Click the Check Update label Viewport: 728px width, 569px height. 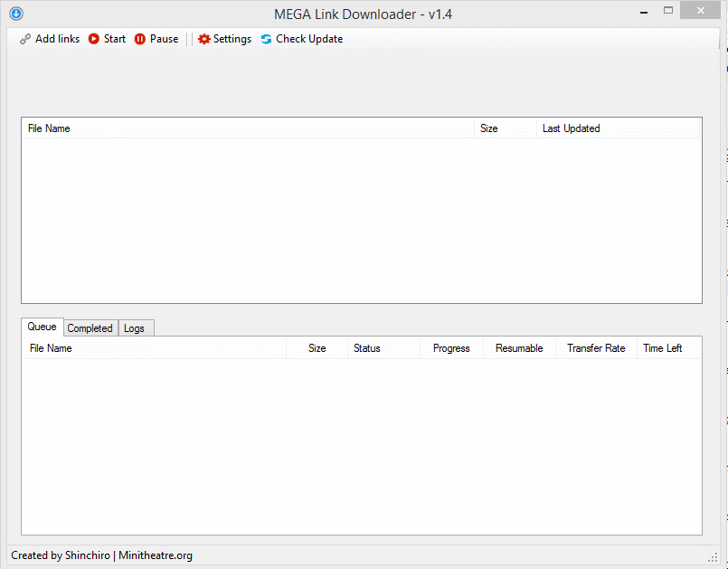[x=309, y=39]
